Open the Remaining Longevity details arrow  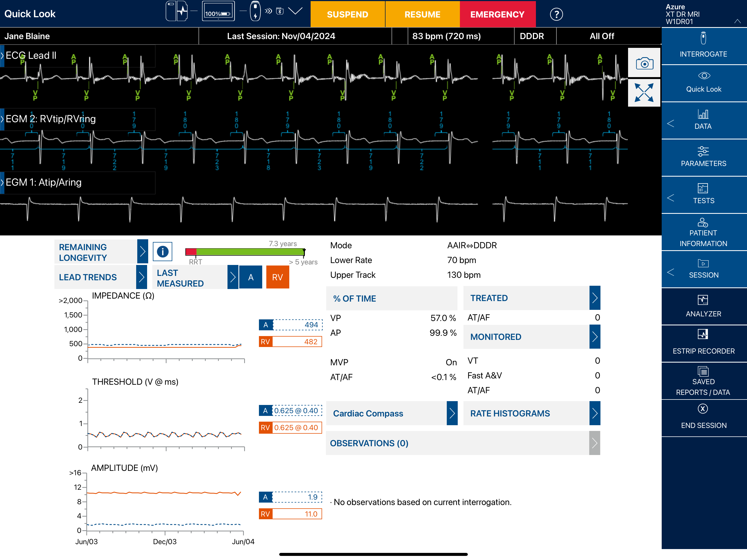coord(142,251)
